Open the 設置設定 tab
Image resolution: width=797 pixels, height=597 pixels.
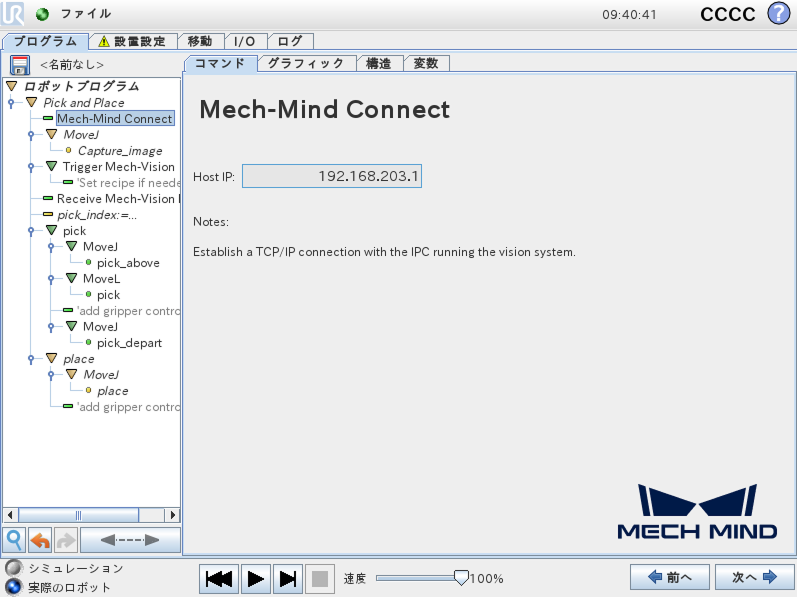[133, 41]
